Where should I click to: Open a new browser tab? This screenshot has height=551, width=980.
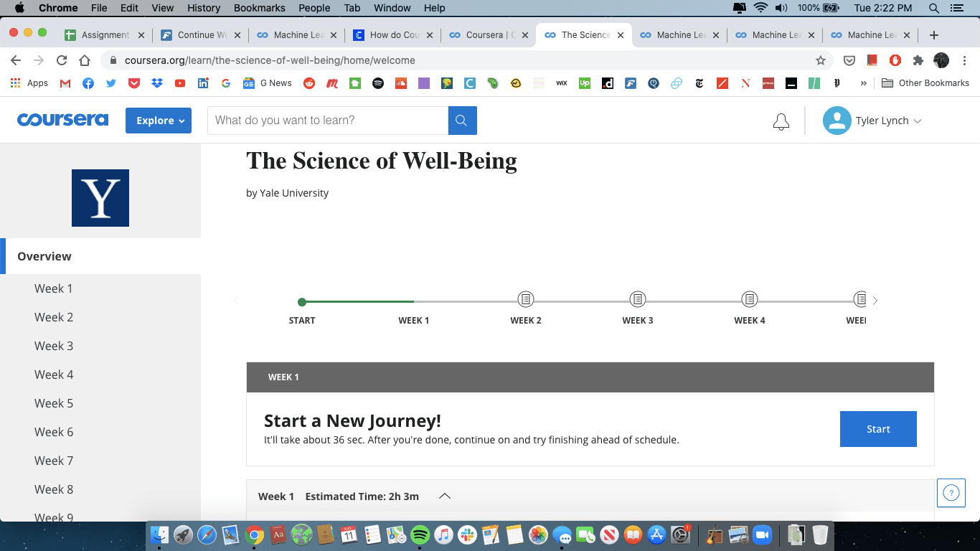point(933,35)
